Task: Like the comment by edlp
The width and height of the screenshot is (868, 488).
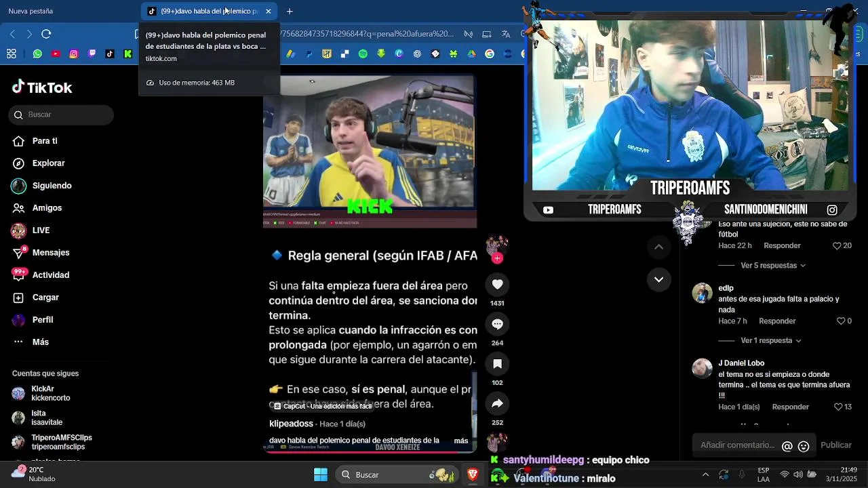Action: (841, 321)
